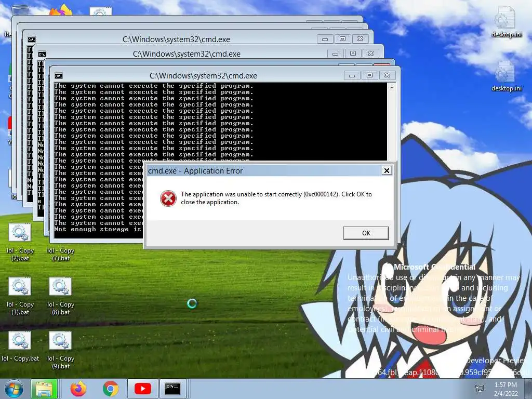
Task: Close the cmd.exe Application Error dialog
Action: (387, 170)
